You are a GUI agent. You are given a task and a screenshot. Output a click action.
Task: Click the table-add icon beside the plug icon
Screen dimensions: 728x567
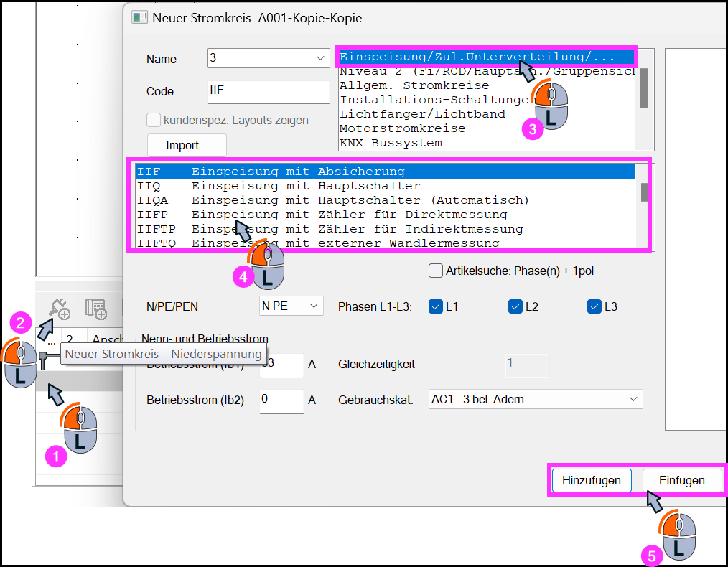(96, 309)
